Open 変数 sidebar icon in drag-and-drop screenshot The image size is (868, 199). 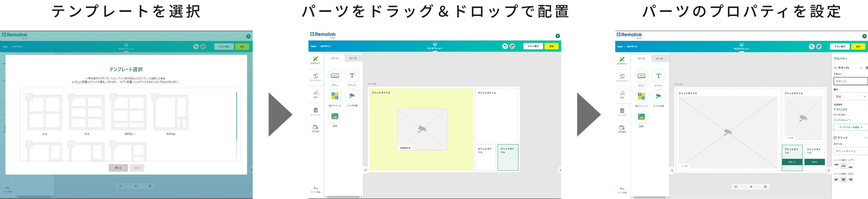(316, 94)
